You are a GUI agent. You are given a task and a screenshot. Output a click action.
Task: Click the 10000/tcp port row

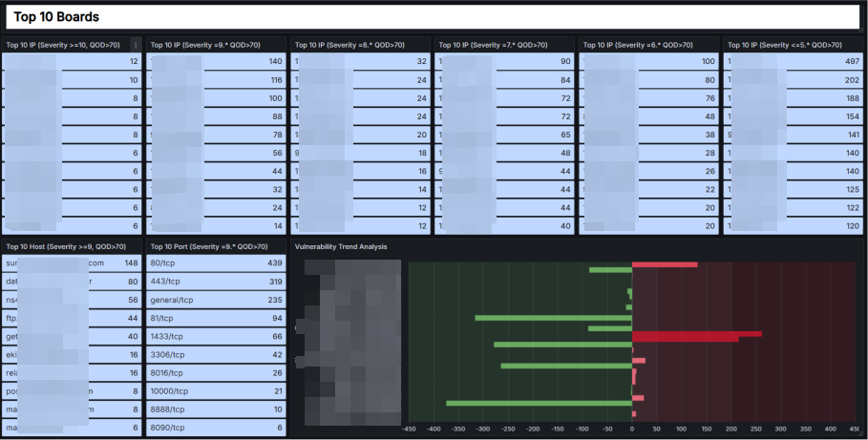pyautogui.click(x=217, y=390)
